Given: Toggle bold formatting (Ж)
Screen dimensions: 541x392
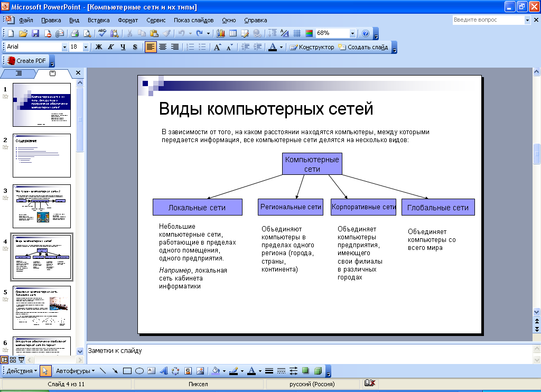Looking at the screenshot, I should [98, 47].
